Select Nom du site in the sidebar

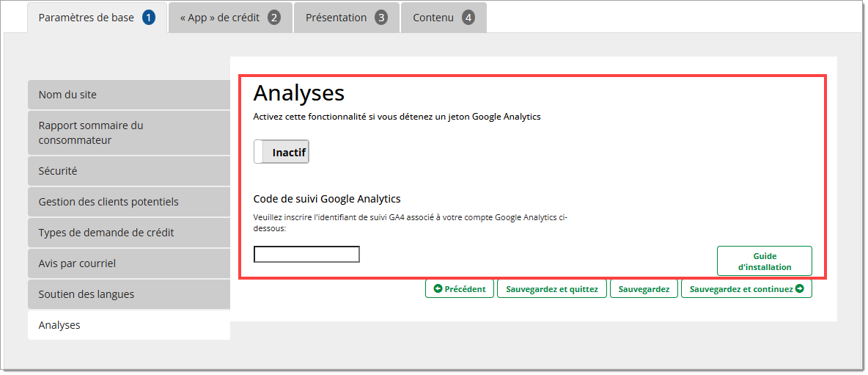tap(129, 95)
